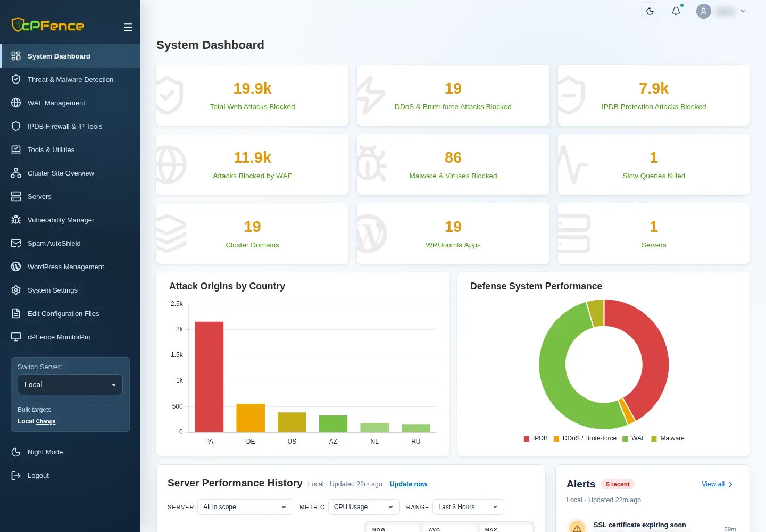This screenshot has height=532, width=766.
Task: Open the Range dropdown 'Last 3 Hours'
Action: tap(468, 507)
